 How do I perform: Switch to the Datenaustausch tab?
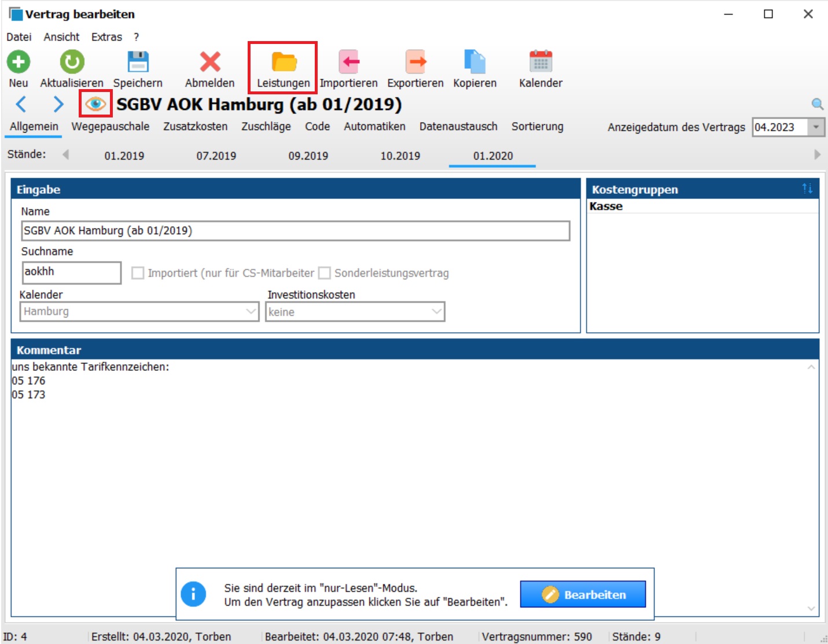458,126
